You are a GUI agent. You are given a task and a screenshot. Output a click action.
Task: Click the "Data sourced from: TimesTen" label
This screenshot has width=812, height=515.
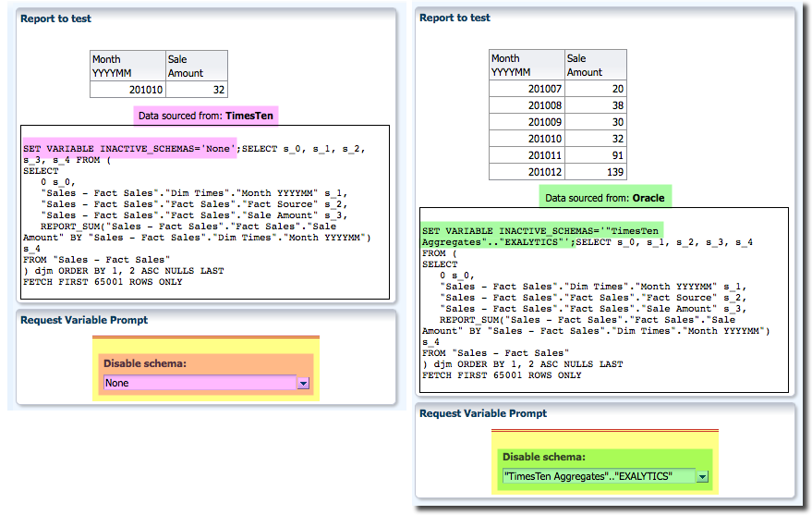pos(206,115)
